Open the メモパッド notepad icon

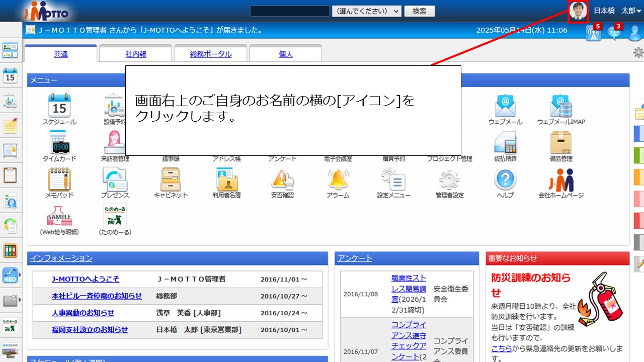click(x=59, y=179)
